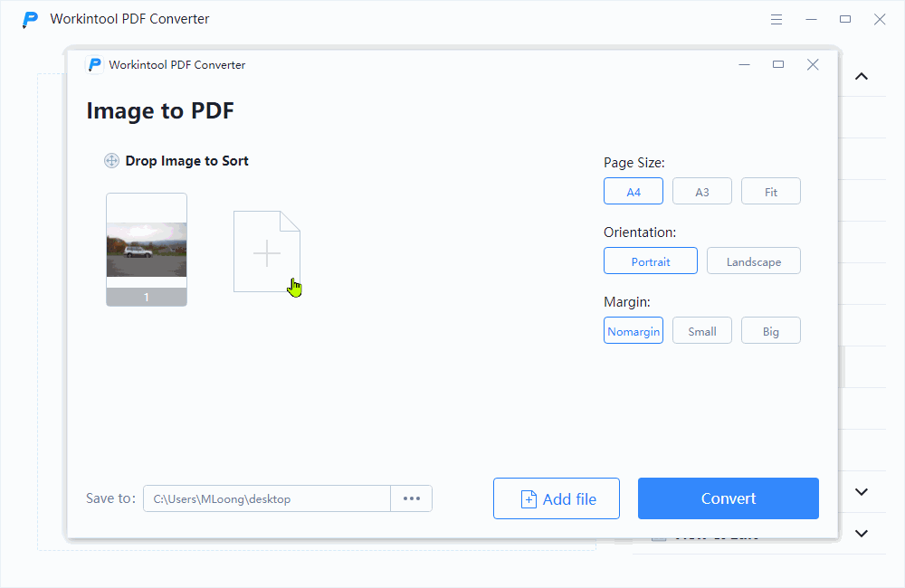The image size is (905, 588).
Task: Set margin to Small
Action: 701,330
